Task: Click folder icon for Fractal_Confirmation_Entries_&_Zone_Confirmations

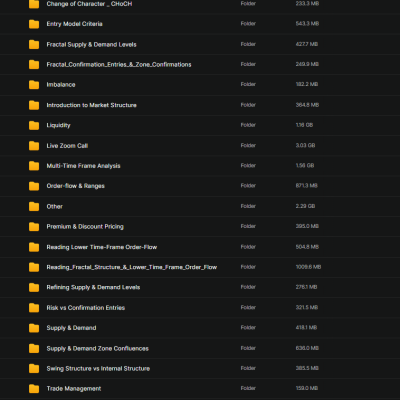Action: pos(34,64)
